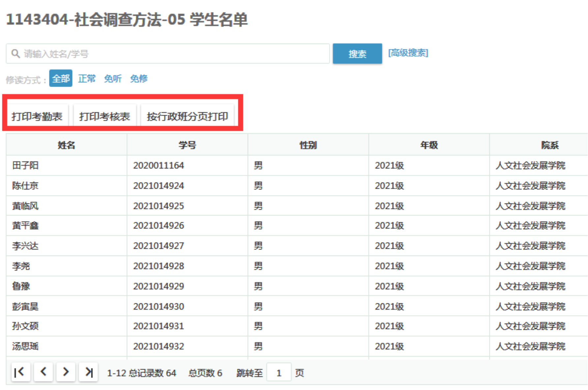Click the jump-to page number field

click(x=279, y=373)
